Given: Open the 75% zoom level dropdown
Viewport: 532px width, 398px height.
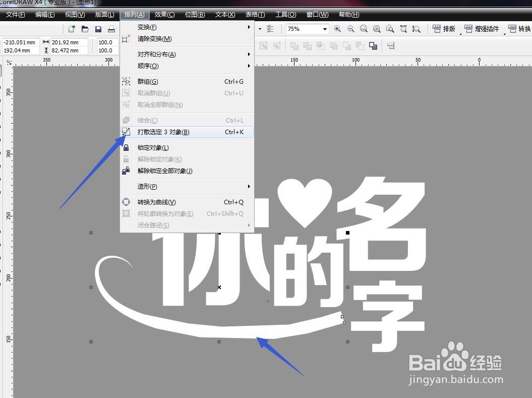Looking at the screenshot, I should [x=325, y=29].
